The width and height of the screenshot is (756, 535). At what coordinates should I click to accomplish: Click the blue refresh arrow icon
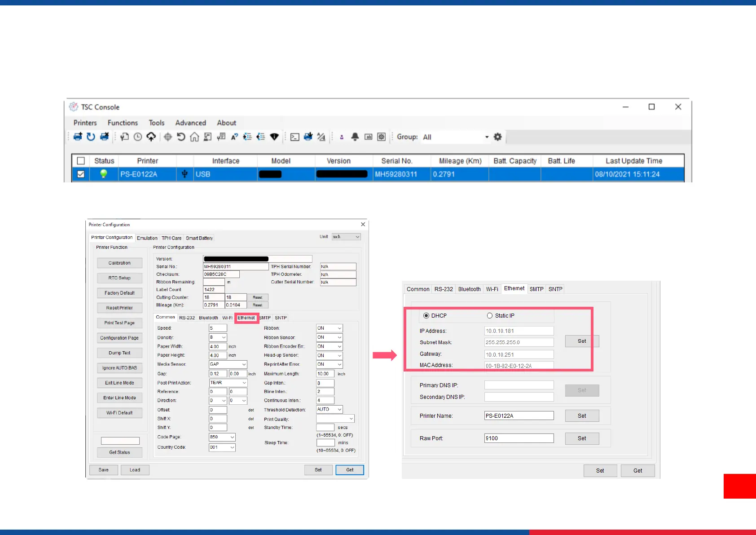click(91, 137)
